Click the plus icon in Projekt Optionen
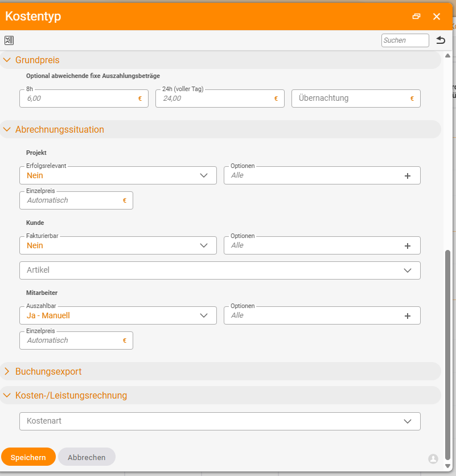Viewport: 456px width, 476px height. tap(408, 176)
